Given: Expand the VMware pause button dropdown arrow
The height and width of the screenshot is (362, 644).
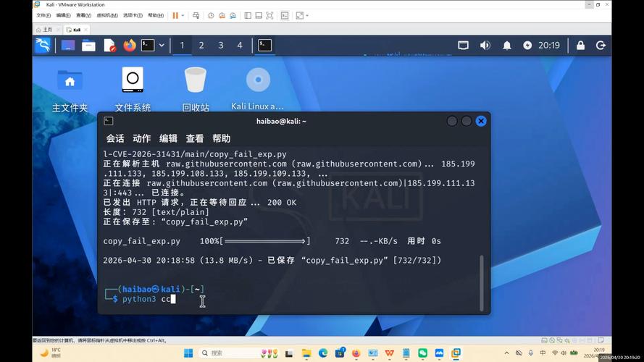Looking at the screenshot, I should point(183,16).
